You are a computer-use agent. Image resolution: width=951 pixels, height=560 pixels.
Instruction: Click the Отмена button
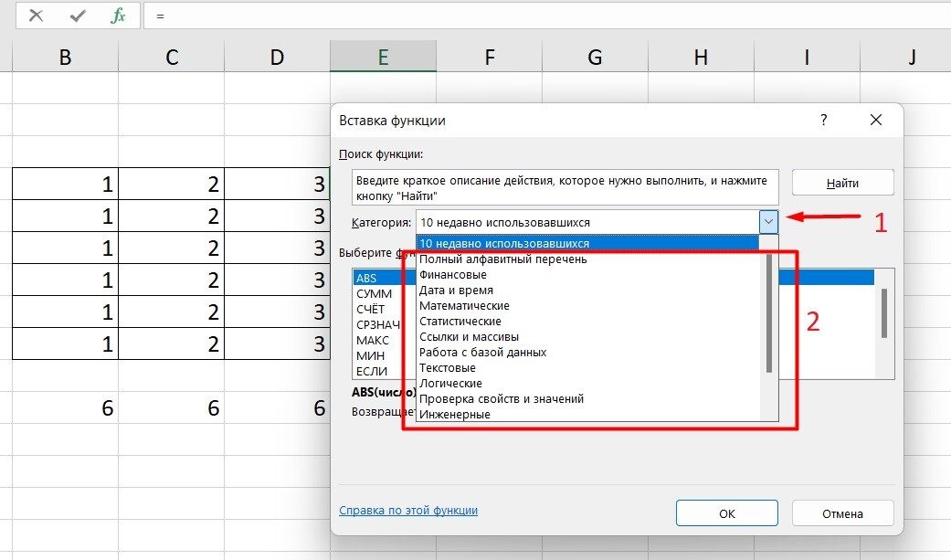click(x=842, y=513)
